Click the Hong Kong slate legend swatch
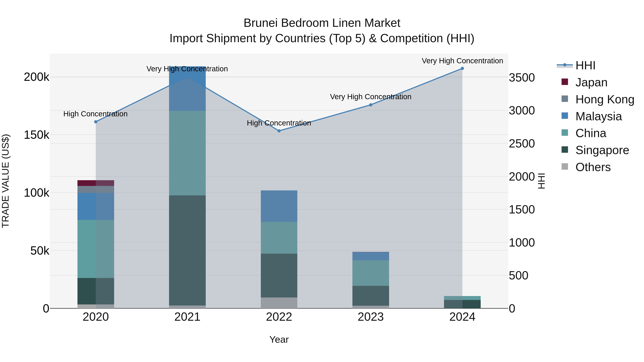This screenshot has width=644, height=362. pyautogui.click(x=565, y=99)
